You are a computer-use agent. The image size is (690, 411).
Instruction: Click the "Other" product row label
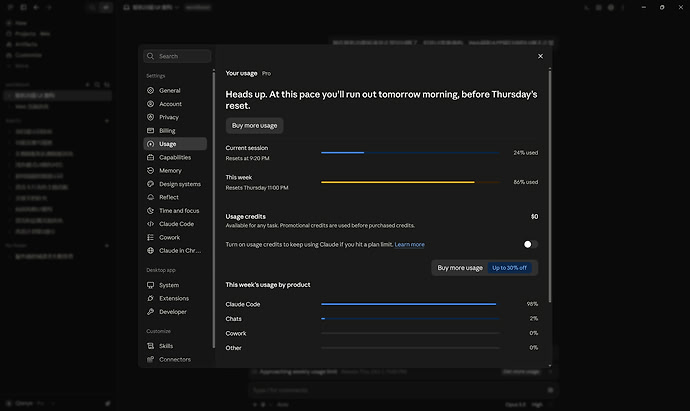pos(234,348)
